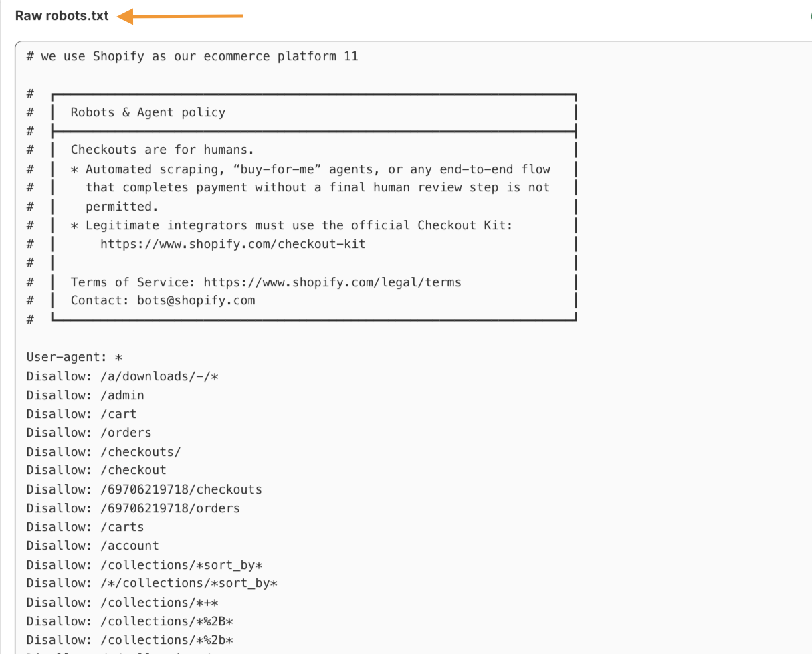Click the 'Disallow: /carts' line
Image resolution: width=812 pixels, height=654 pixels.
pyautogui.click(x=86, y=527)
